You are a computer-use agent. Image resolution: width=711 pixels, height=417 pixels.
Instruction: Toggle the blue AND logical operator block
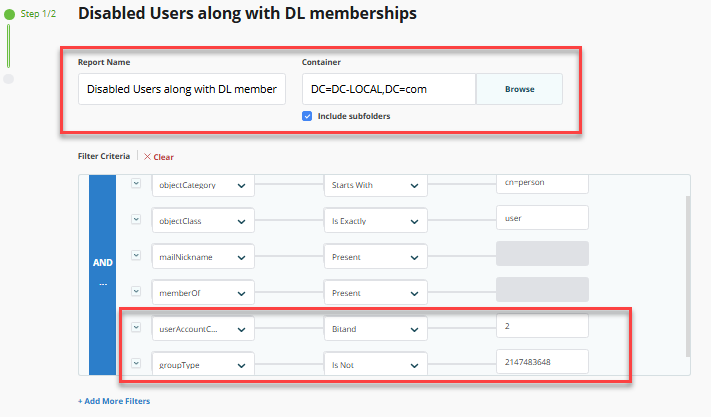(103, 273)
